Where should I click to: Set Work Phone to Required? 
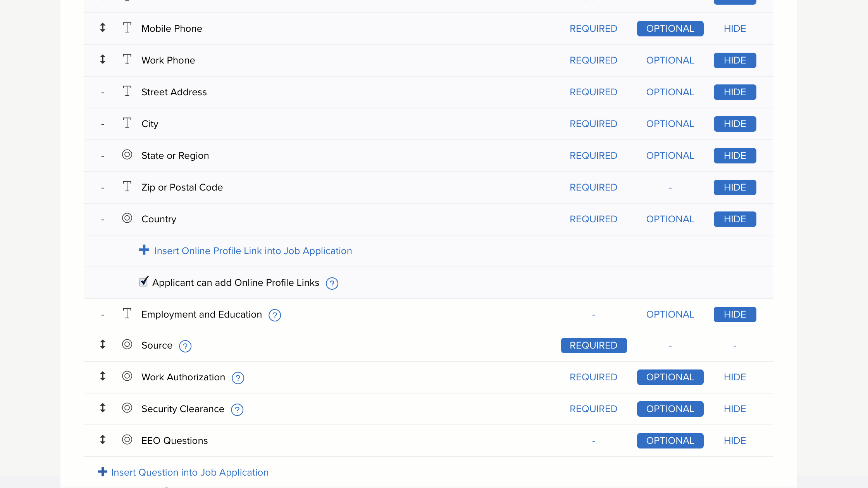pos(593,60)
